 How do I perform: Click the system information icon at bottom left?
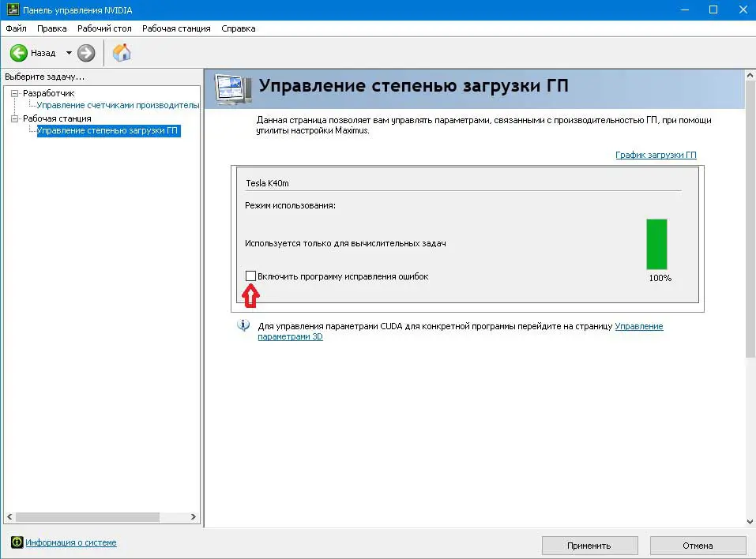point(16,542)
